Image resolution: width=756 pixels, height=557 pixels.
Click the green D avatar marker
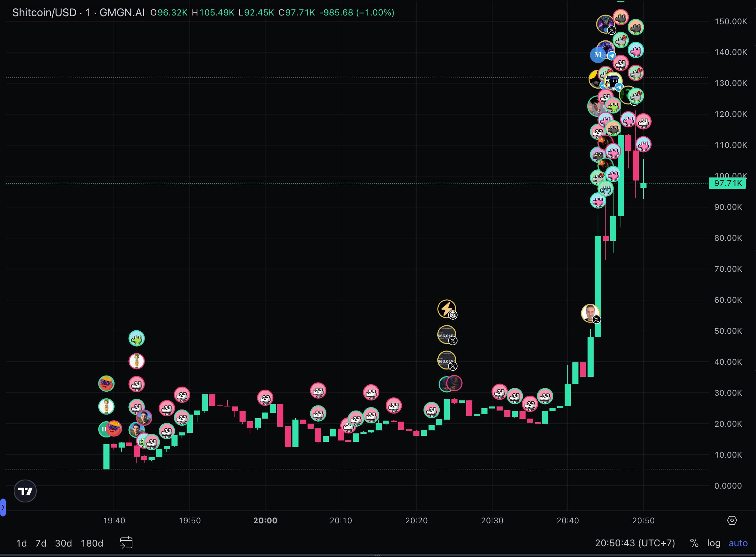[102, 429]
